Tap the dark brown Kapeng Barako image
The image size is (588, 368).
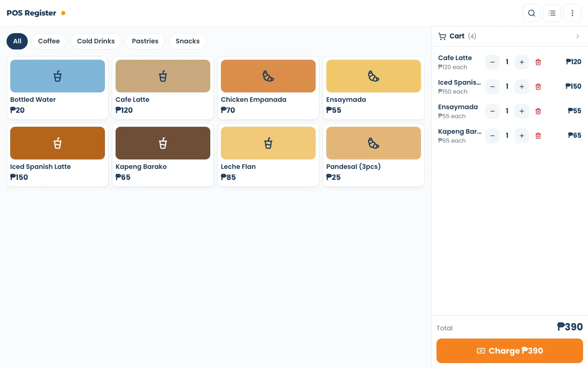point(163,143)
